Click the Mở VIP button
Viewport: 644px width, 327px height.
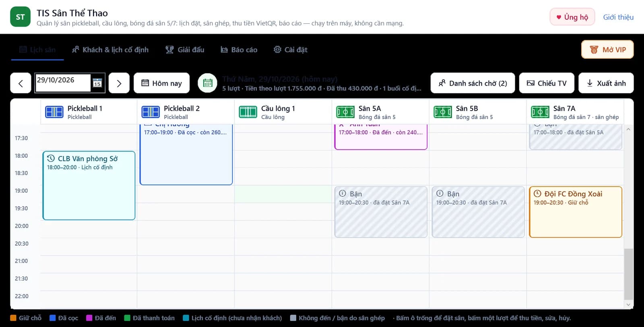point(608,49)
